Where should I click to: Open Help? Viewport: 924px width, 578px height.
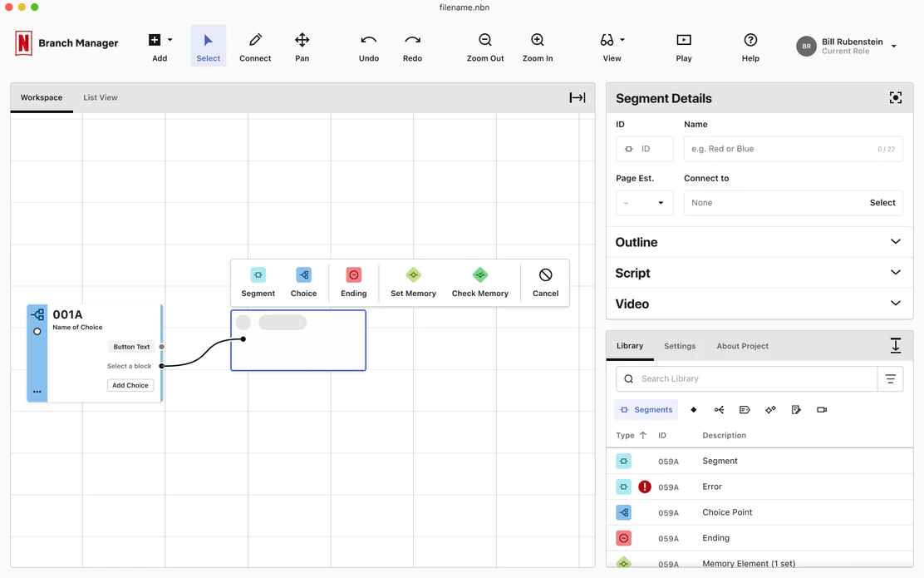[x=750, y=46]
